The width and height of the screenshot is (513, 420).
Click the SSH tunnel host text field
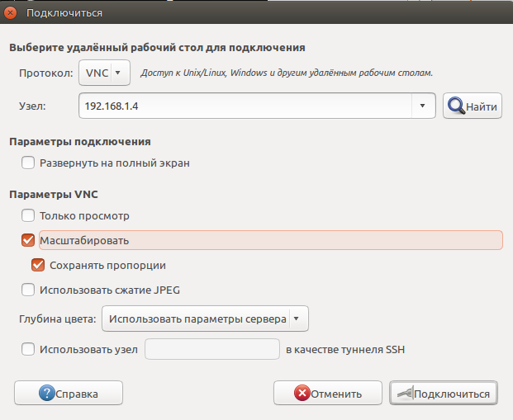212,349
